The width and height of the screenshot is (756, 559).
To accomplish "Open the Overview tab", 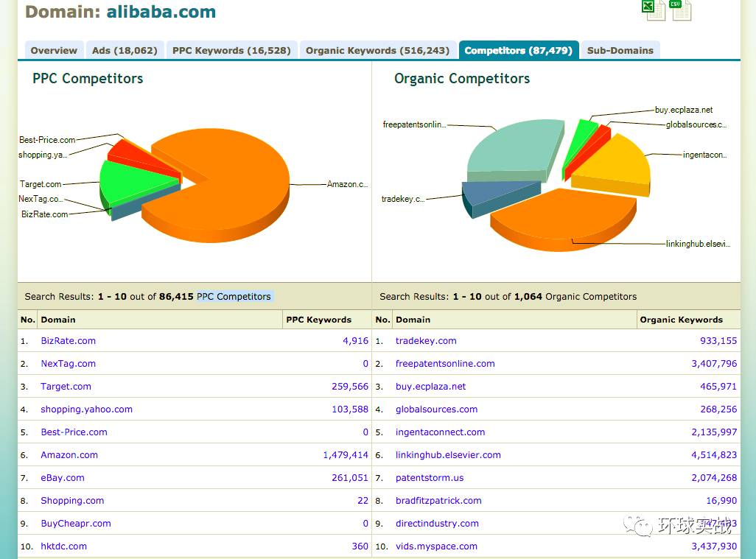I will (x=54, y=50).
